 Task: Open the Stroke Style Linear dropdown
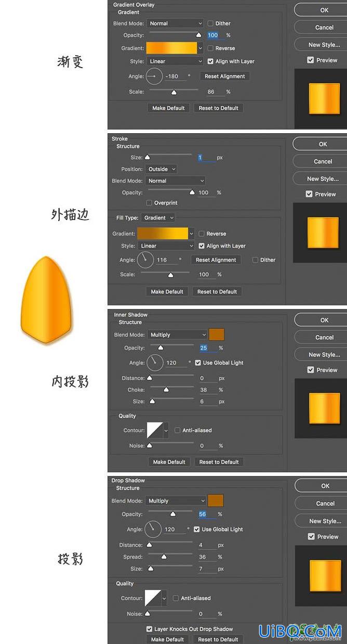166,246
